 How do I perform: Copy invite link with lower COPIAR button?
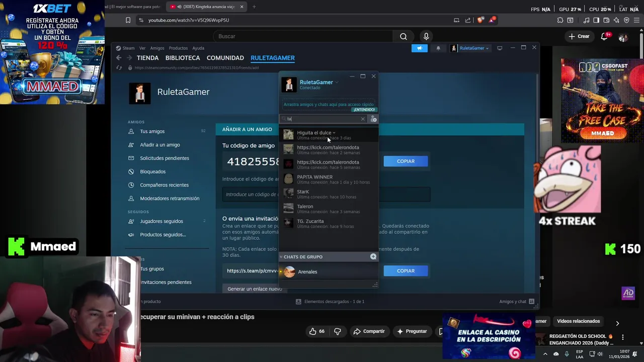[x=406, y=271]
